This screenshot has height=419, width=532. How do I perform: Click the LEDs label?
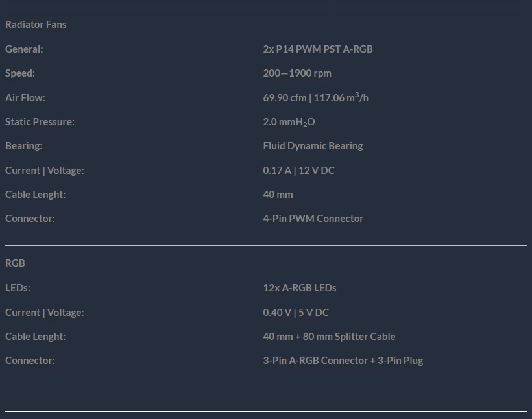18,288
